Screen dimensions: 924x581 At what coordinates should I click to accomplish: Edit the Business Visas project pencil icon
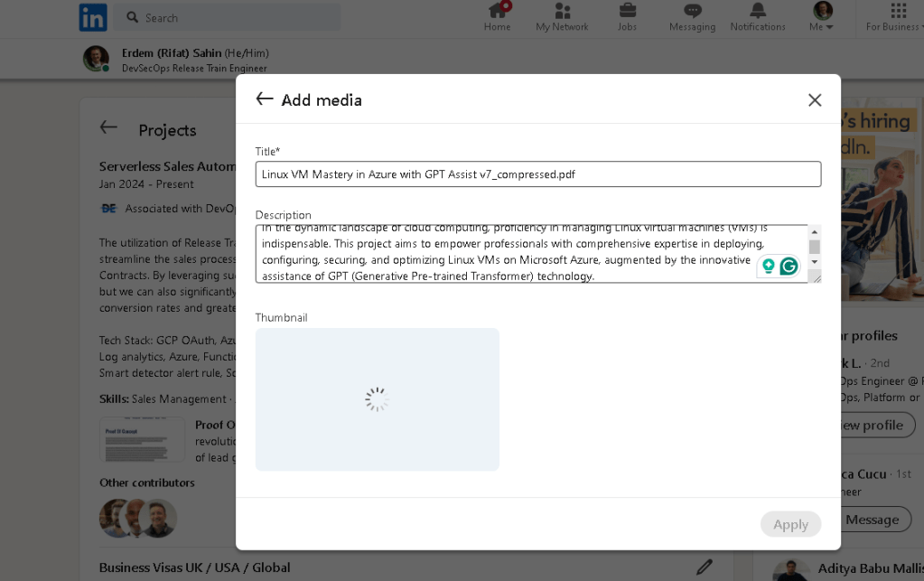pos(705,567)
